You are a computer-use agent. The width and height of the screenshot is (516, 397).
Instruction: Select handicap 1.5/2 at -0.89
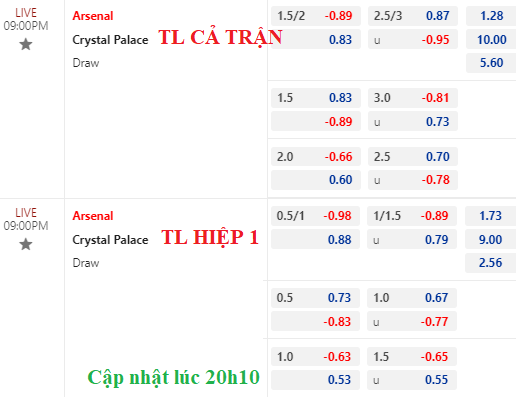[316, 16]
